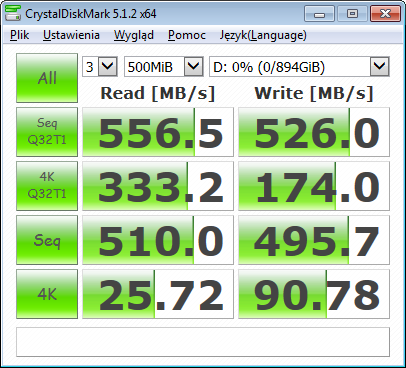Click the 556.5 Seq Q32T1 read result

click(158, 132)
